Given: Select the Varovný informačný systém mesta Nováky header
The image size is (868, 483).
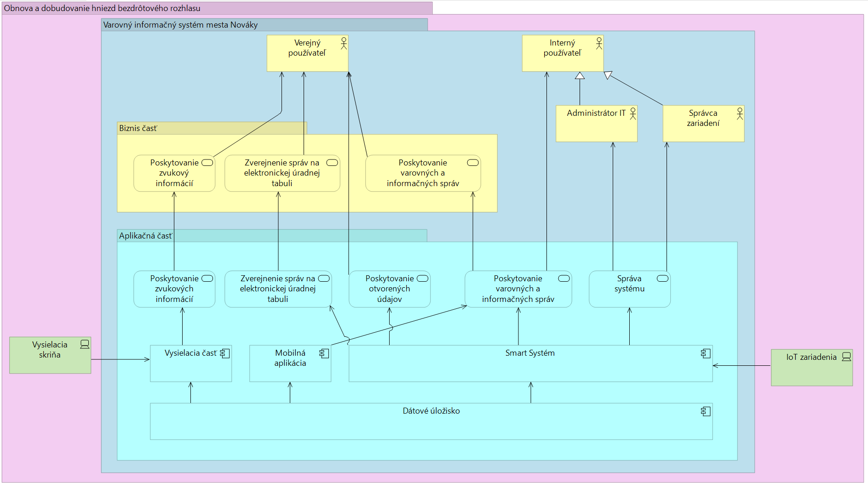Looking at the screenshot, I should click(x=180, y=25).
